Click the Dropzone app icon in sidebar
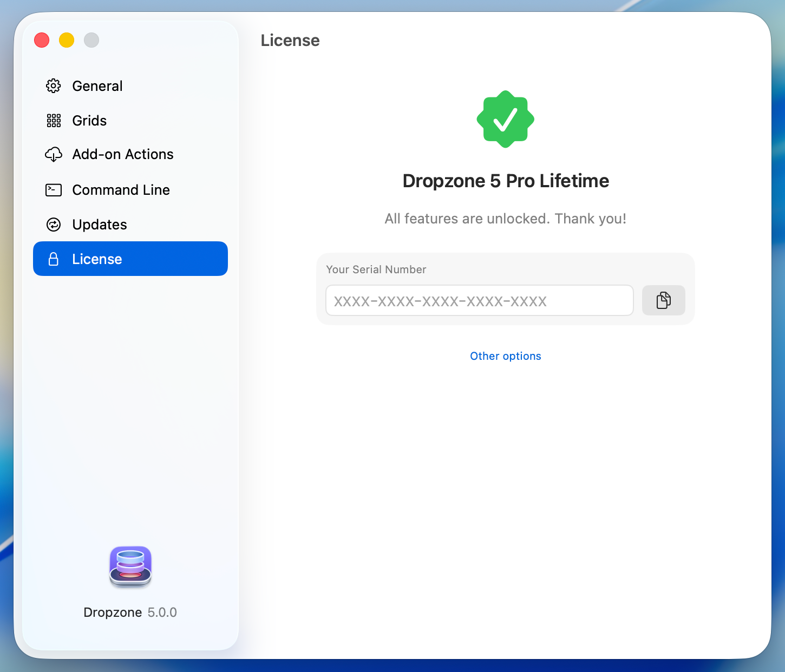This screenshot has width=785, height=672. tap(130, 566)
